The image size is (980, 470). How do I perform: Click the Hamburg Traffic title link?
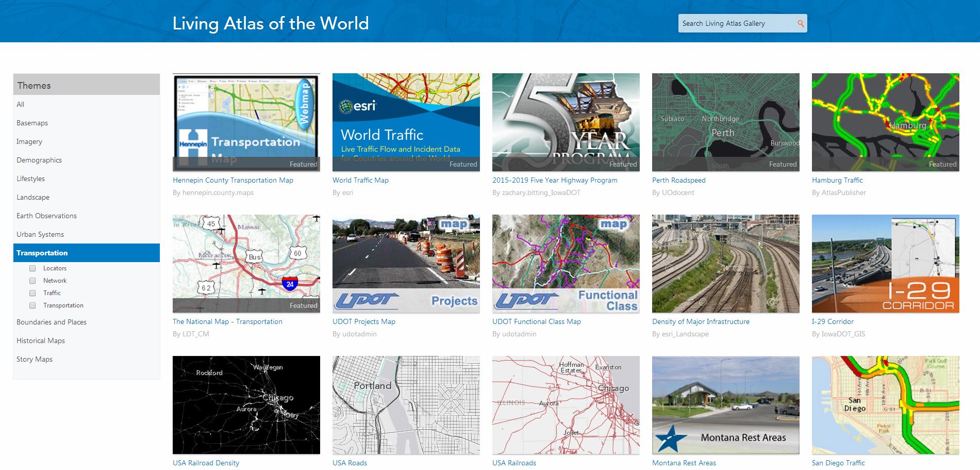pyautogui.click(x=837, y=180)
